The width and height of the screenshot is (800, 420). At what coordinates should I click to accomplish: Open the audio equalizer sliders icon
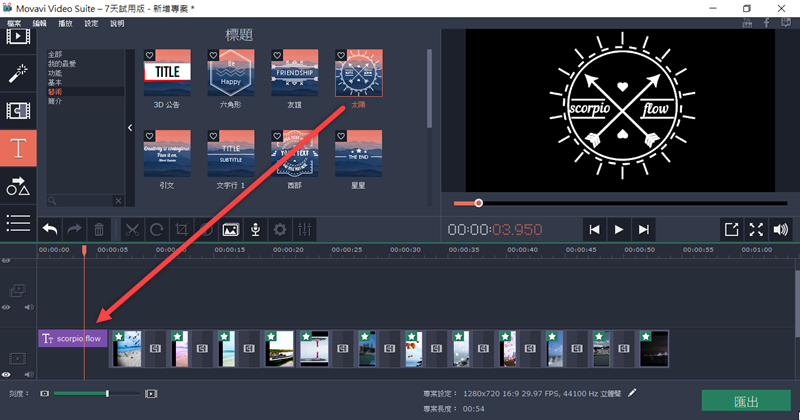pos(306,229)
